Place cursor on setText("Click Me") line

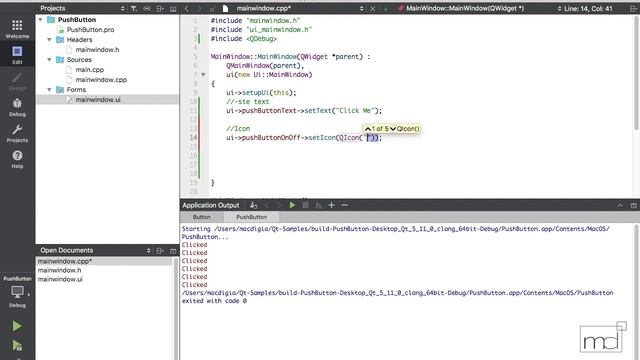point(304,111)
